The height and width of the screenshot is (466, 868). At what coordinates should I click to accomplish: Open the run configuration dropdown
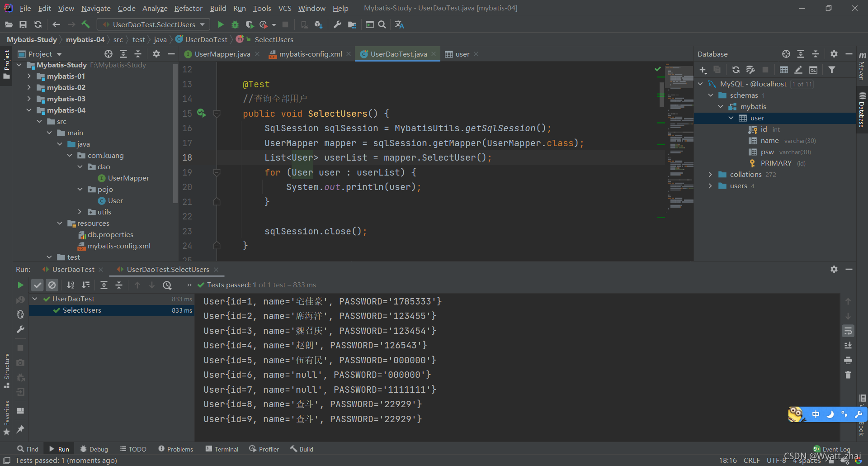point(154,24)
